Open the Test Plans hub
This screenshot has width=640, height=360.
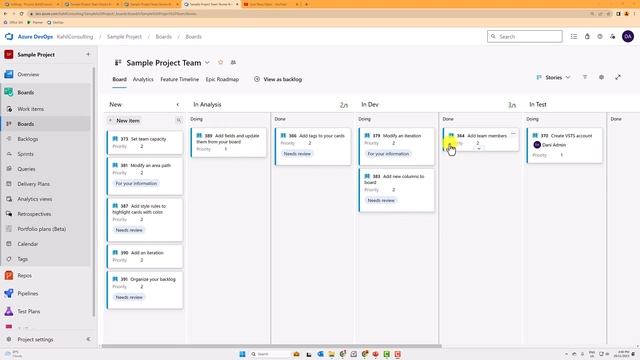click(29, 311)
